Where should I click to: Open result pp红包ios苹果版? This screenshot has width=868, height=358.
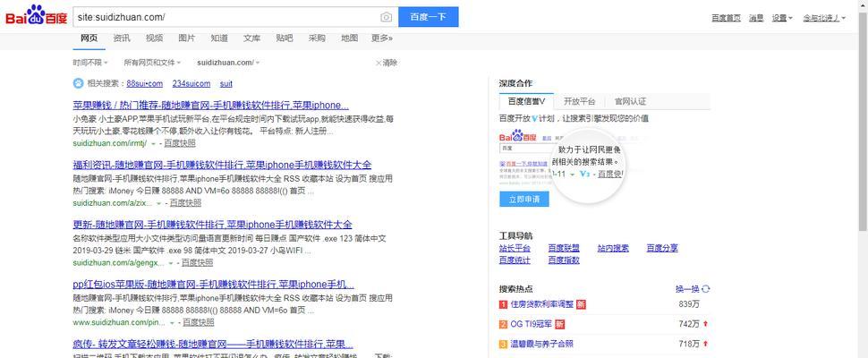[x=214, y=285]
